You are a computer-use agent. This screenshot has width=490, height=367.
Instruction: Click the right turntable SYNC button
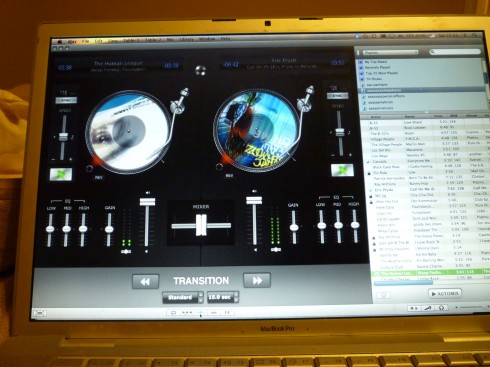(x=338, y=96)
